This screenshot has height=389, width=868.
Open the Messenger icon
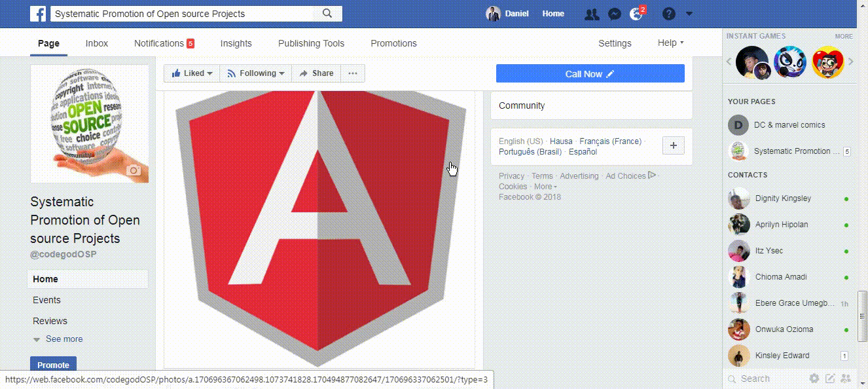click(x=614, y=14)
